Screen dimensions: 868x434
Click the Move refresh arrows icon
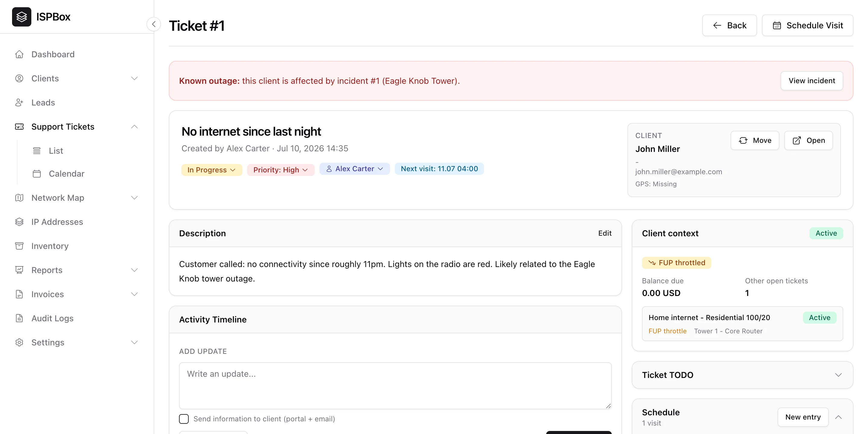[743, 140]
